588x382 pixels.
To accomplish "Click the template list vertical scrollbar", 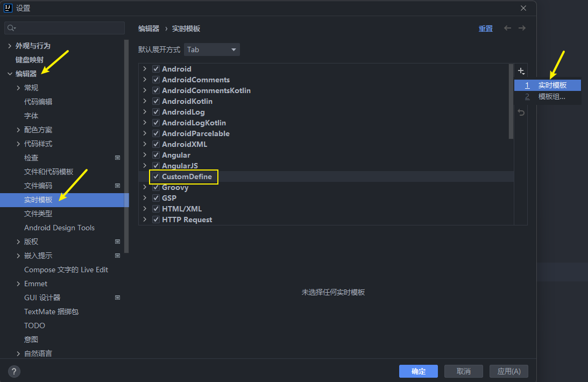I will point(511,102).
